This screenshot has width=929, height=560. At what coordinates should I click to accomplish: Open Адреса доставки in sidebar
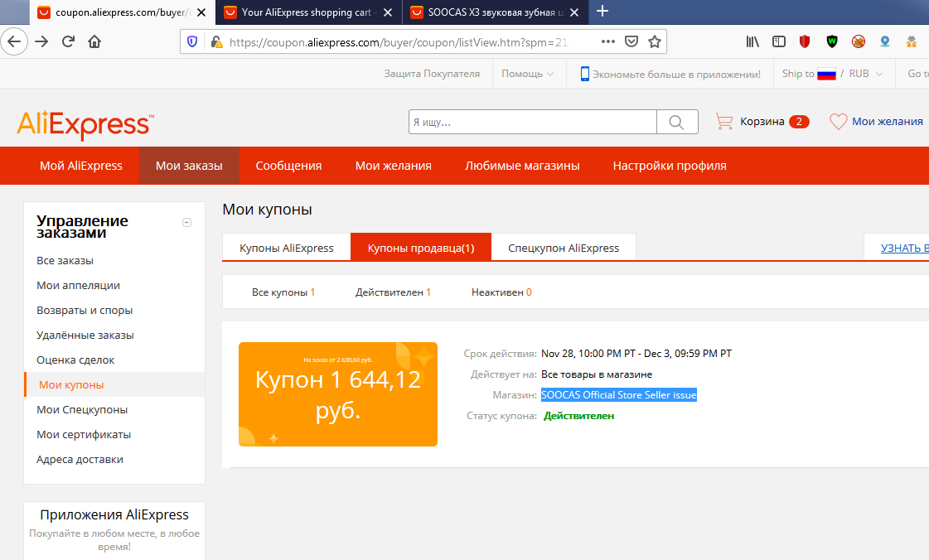click(x=80, y=460)
